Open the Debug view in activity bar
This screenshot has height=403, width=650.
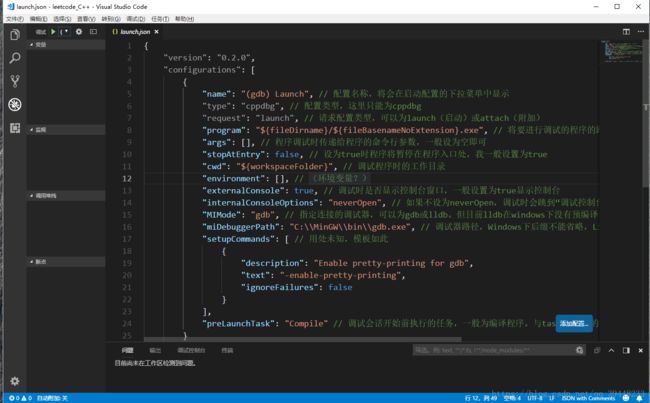(x=15, y=104)
